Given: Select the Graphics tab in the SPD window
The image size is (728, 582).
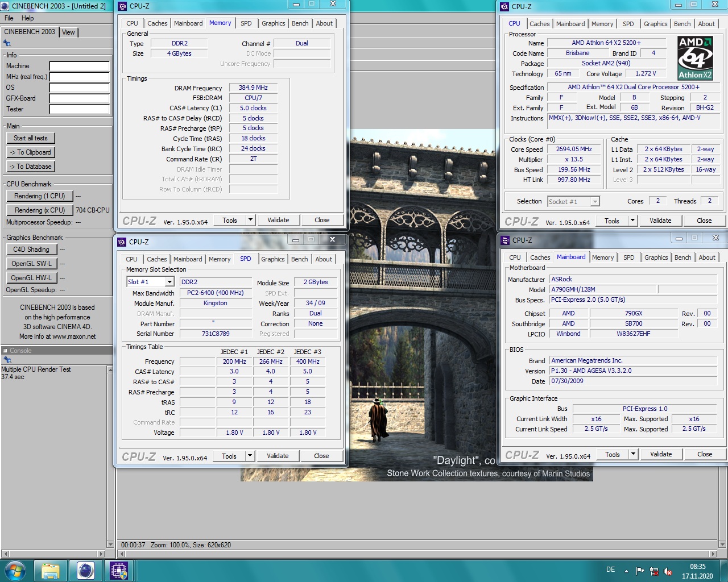Looking at the screenshot, I should 273,259.
